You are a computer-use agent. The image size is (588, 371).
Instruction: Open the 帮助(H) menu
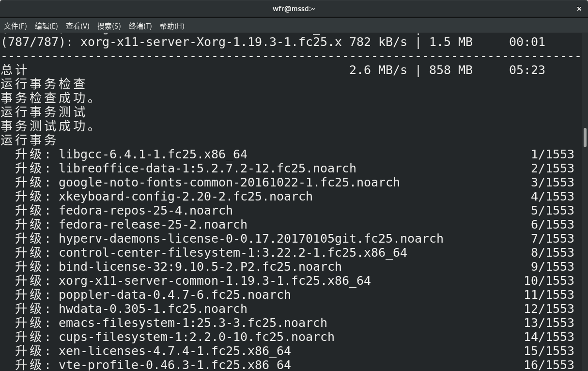(x=172, y=26)
